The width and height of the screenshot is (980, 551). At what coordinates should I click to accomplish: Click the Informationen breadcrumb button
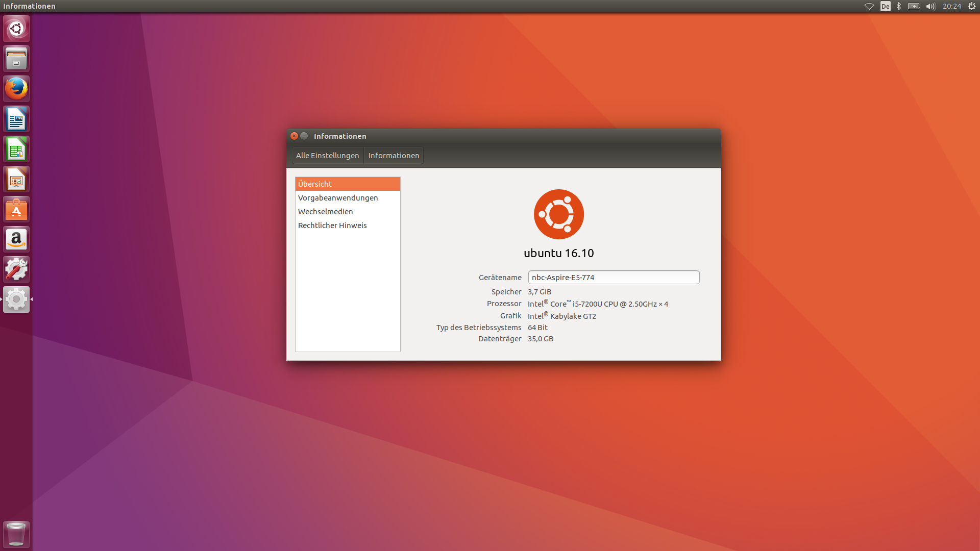394,156
